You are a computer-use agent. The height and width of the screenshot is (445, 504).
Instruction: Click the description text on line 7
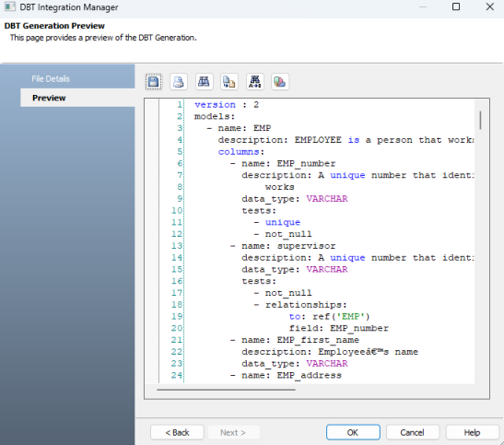pyautogui.click(x=357, y=175)
